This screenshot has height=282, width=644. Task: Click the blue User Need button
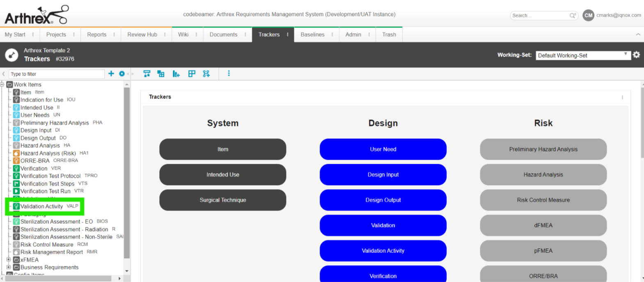pyautogui.click(x=383, y=149)
